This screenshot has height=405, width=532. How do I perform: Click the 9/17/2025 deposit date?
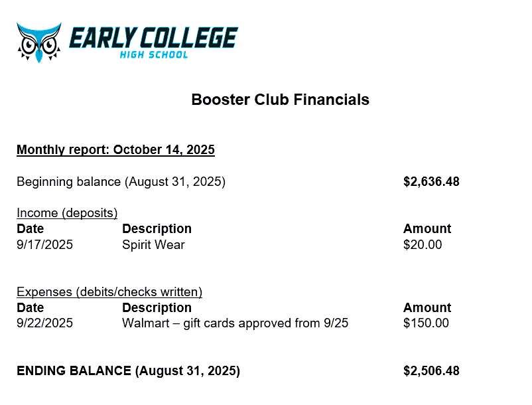[44, 245]
